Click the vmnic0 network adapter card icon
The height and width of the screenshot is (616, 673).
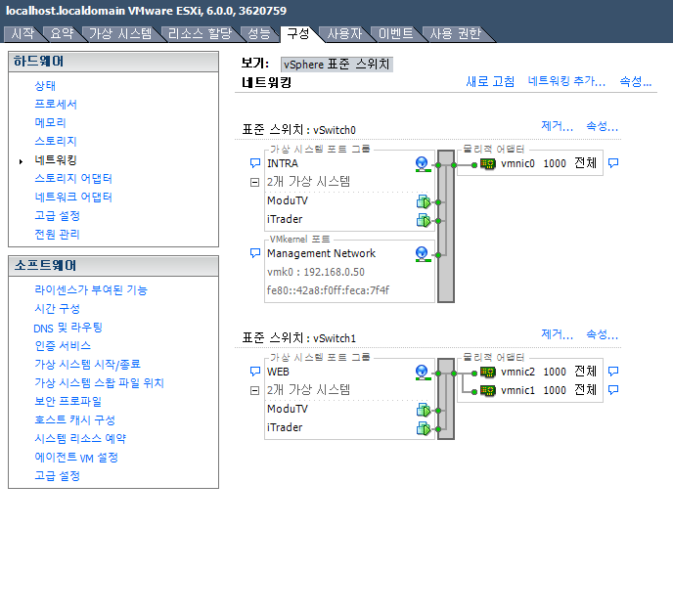487,163
